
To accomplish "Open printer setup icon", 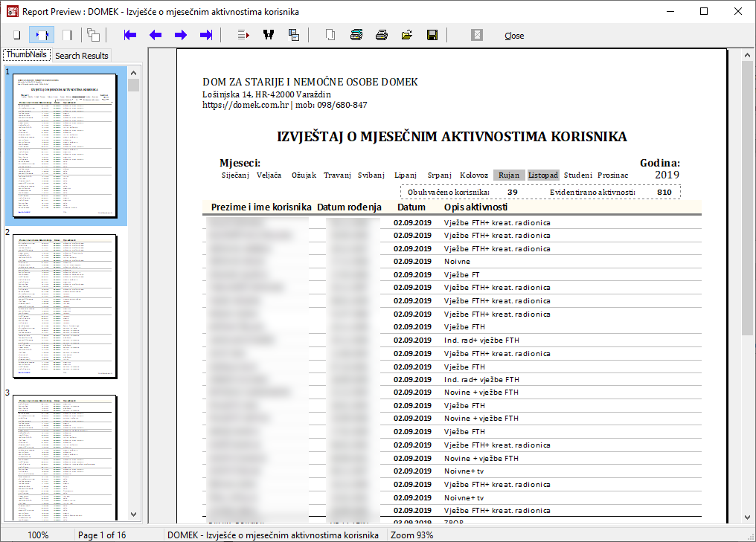I will (x=356, y=35).
